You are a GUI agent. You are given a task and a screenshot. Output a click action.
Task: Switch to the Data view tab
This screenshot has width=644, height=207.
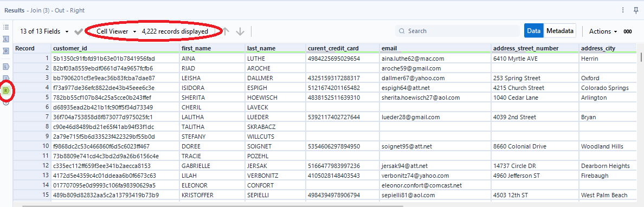(533, 31)
